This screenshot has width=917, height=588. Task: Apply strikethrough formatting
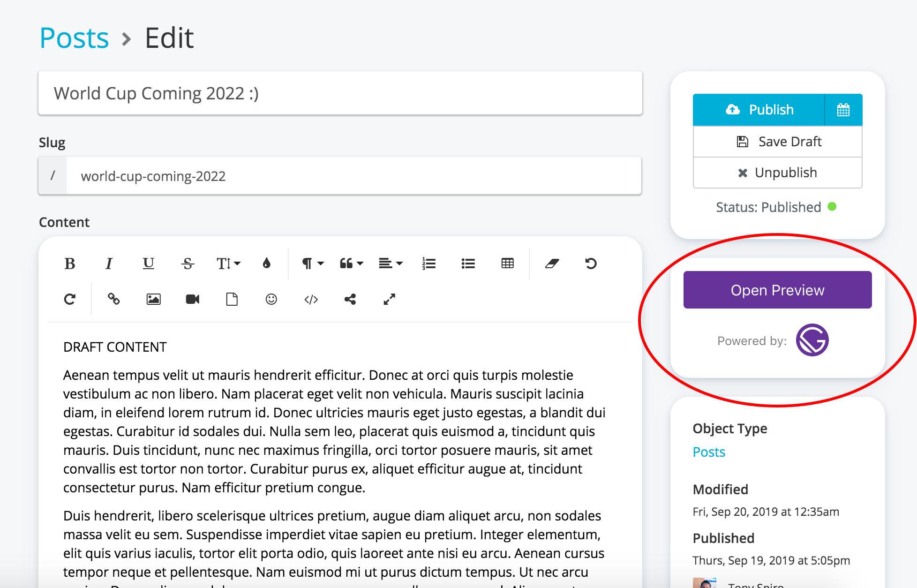tap(188, 264)
